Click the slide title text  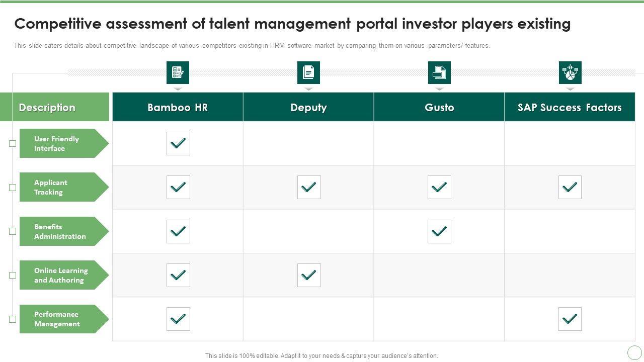coord(292,24)
